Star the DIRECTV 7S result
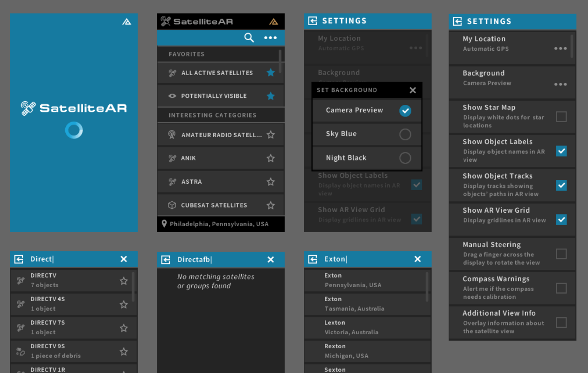The width and height of the screenshot is (588, 373). click(x=124, y=328)
